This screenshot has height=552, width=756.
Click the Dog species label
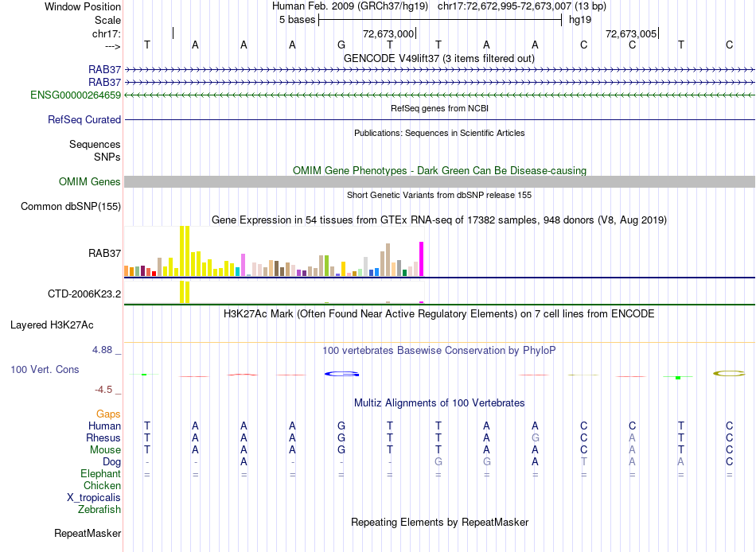click(112, 462)
